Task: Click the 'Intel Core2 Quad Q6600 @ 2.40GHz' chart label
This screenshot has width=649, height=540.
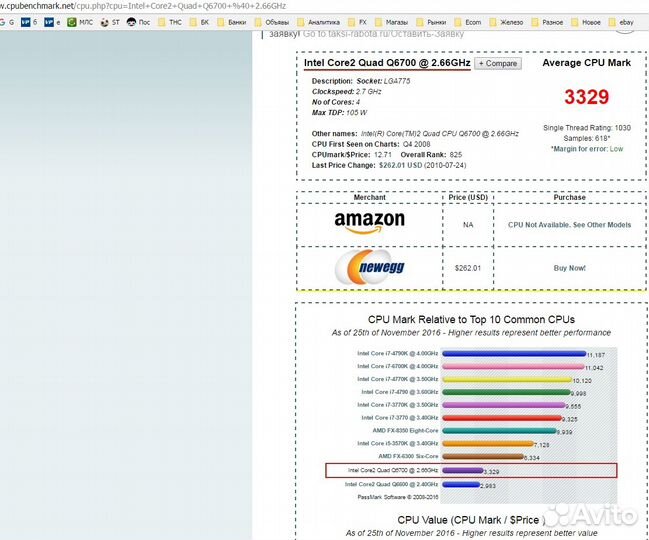Action: click(x=391, y=484)
